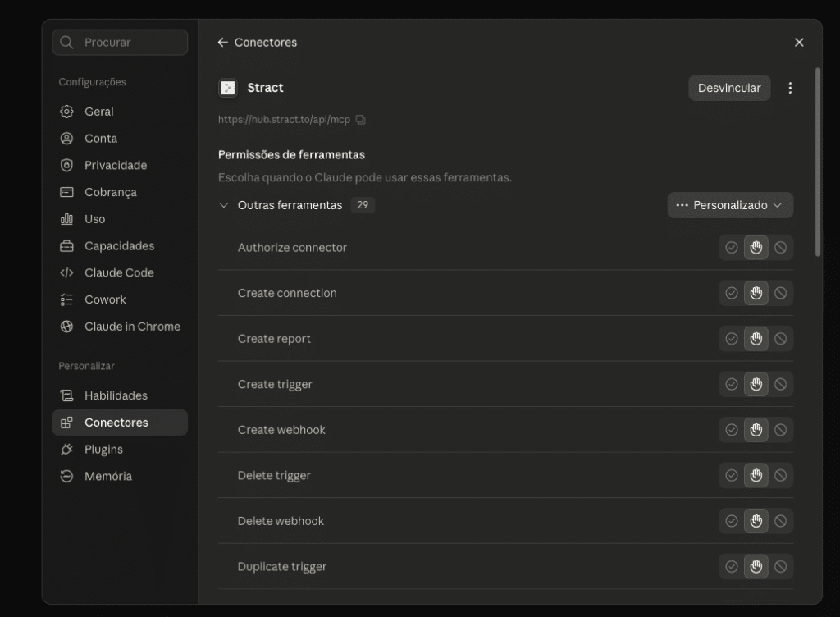
Task: Block the Authorize connector tool
Action: (781, 248)
